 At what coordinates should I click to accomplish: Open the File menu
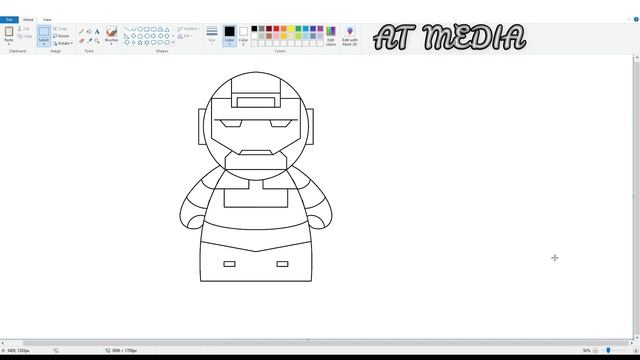9,20
